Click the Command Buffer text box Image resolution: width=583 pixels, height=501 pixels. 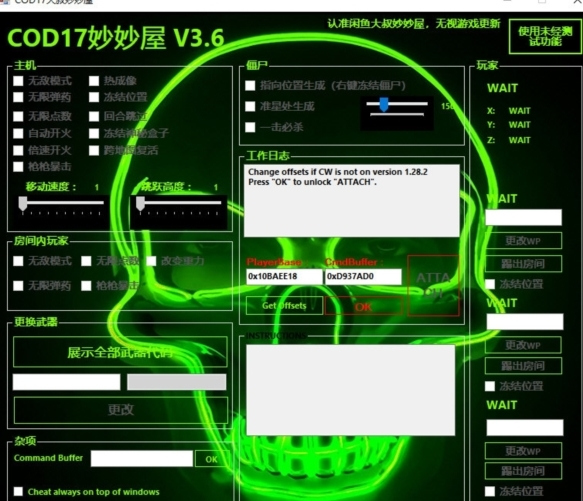142,459
